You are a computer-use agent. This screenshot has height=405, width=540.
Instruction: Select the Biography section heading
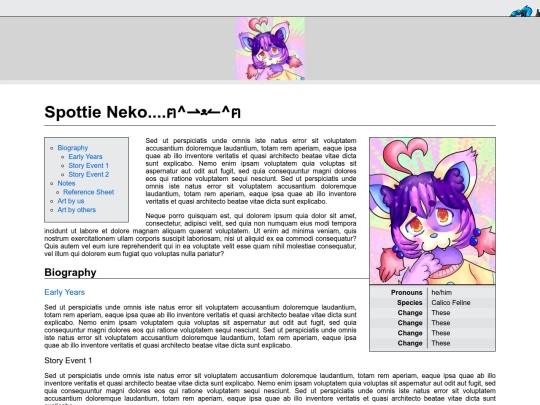tap(70, 272)
